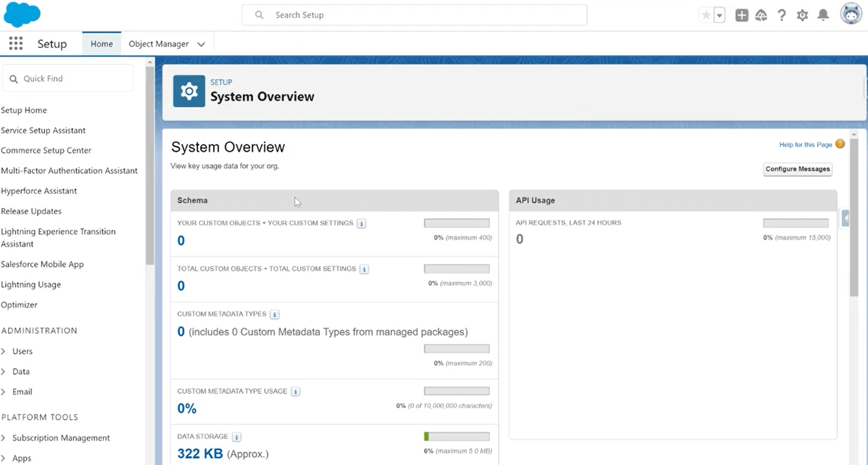Click the API Requests usage bar
This screenshot has width=868, height=465.
pyautogui.click(x=796, y=223)
